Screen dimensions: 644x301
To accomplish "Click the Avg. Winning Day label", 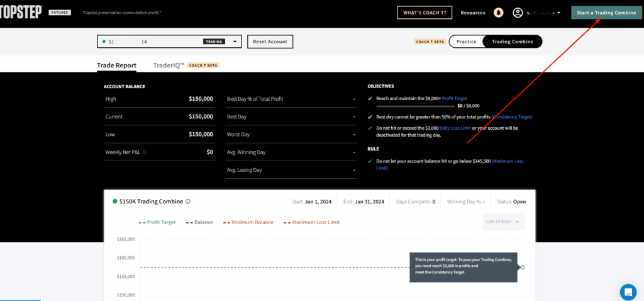I will tap(247, 152).
